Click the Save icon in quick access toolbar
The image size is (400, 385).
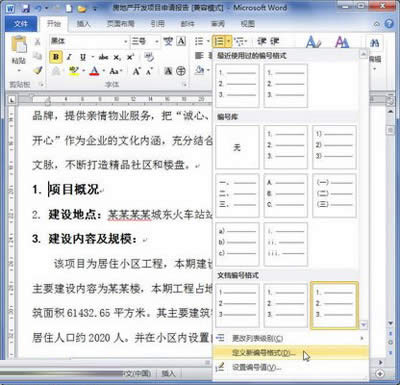pyautogui.click(x=26, y=8)
